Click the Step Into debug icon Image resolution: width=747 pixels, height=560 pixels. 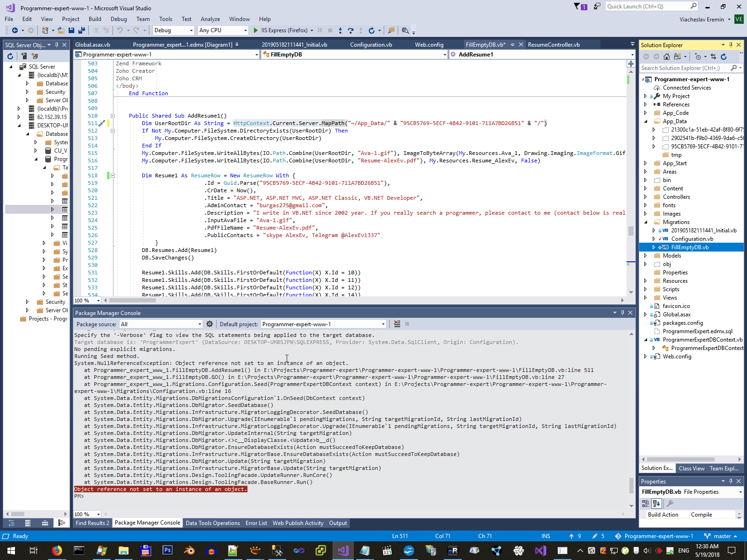[x=340, y=30]
